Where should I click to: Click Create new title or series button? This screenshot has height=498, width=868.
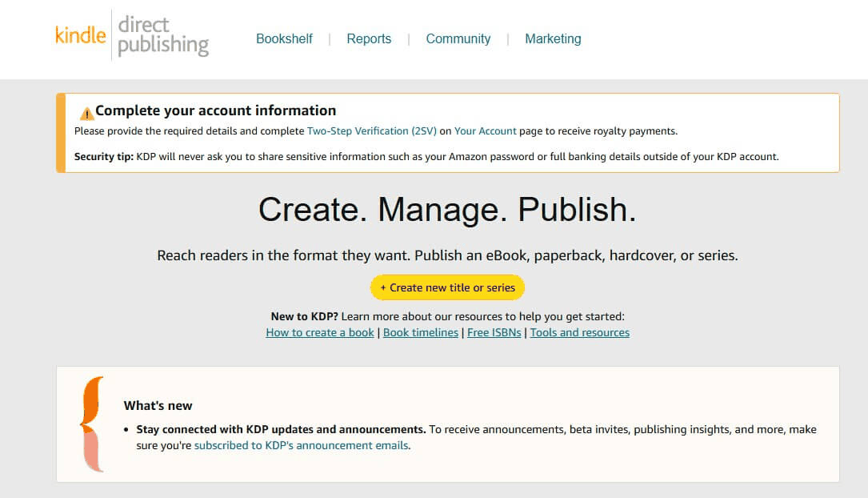[447, 287]
